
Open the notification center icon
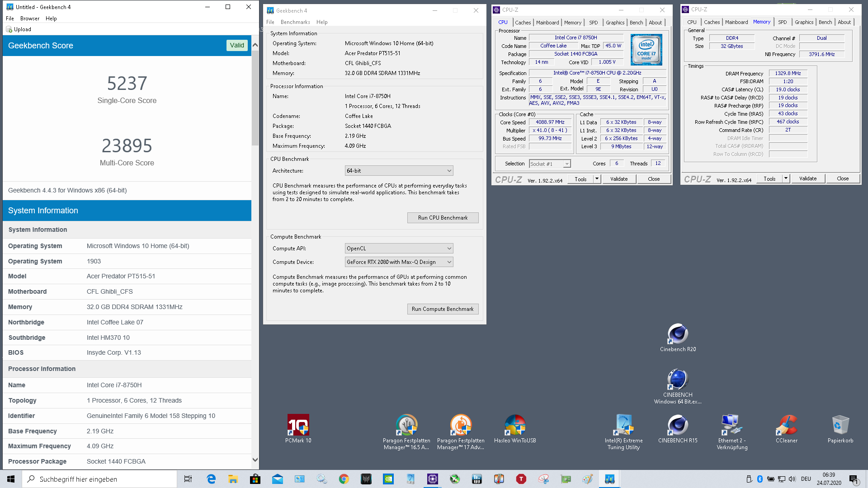coord(854,479)
